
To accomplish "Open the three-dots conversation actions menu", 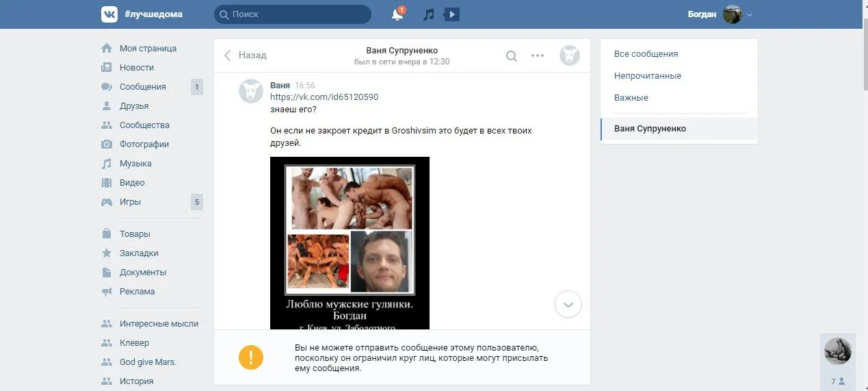I will (538, 56).
